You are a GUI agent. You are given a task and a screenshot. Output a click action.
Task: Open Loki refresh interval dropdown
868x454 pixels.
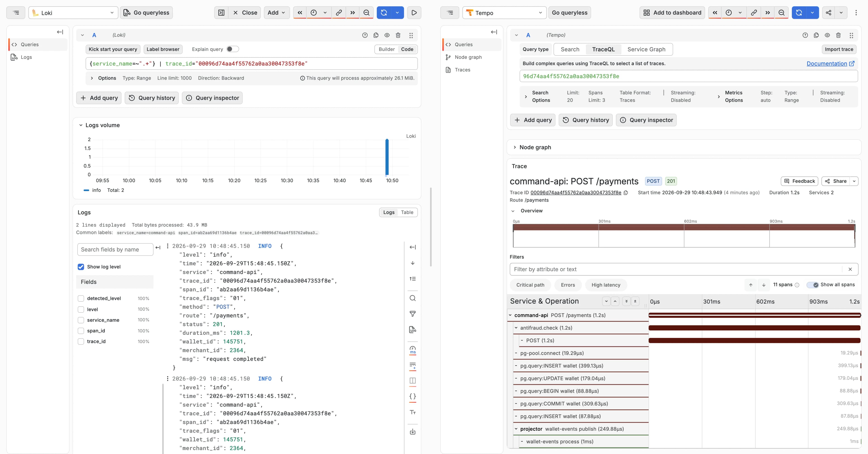pos(397,12)
